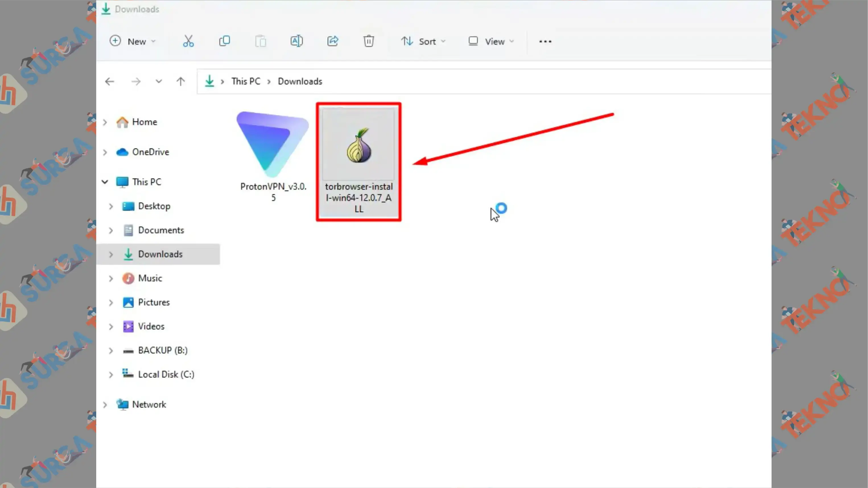Click the Share icon

(x=333, y=41)
